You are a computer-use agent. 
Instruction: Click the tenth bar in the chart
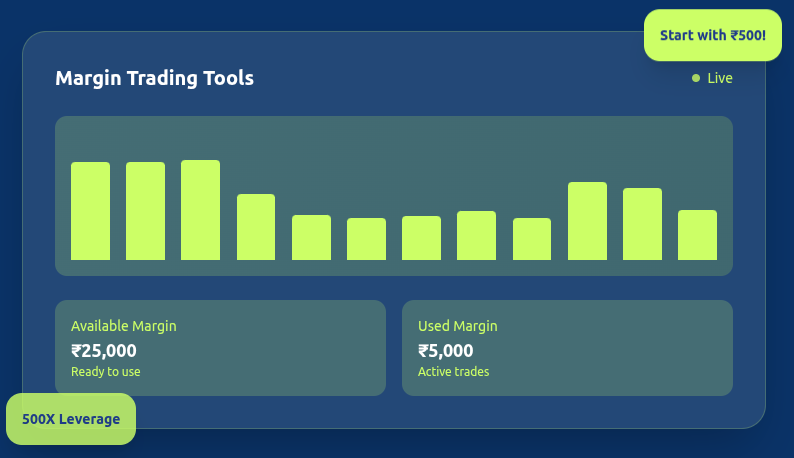coord(587,221)
